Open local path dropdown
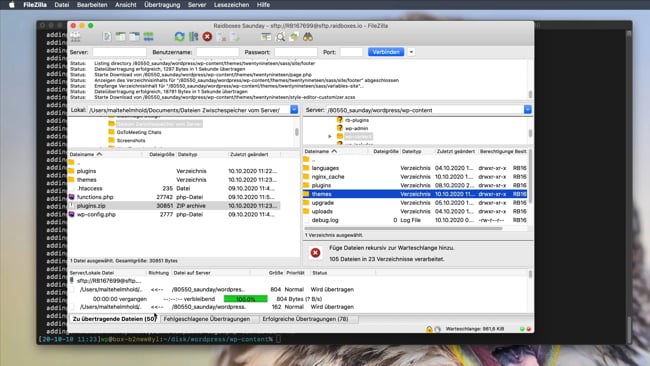650x366 pixels. coord(294,110)
